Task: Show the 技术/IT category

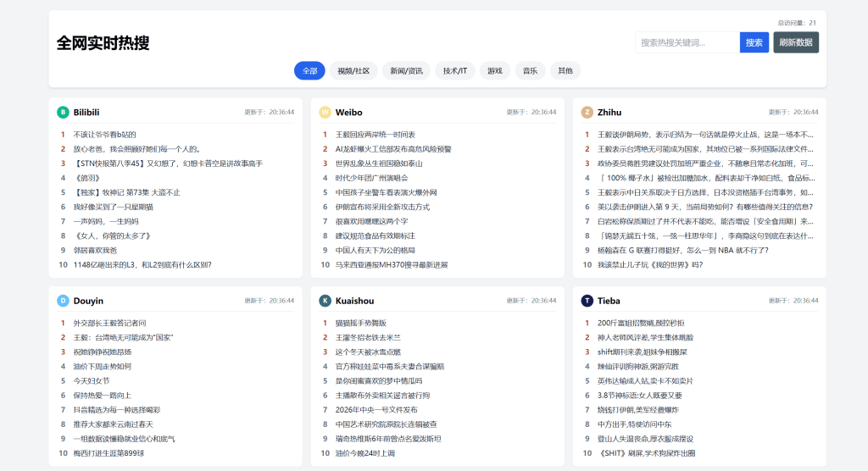Action: [454, 71]
